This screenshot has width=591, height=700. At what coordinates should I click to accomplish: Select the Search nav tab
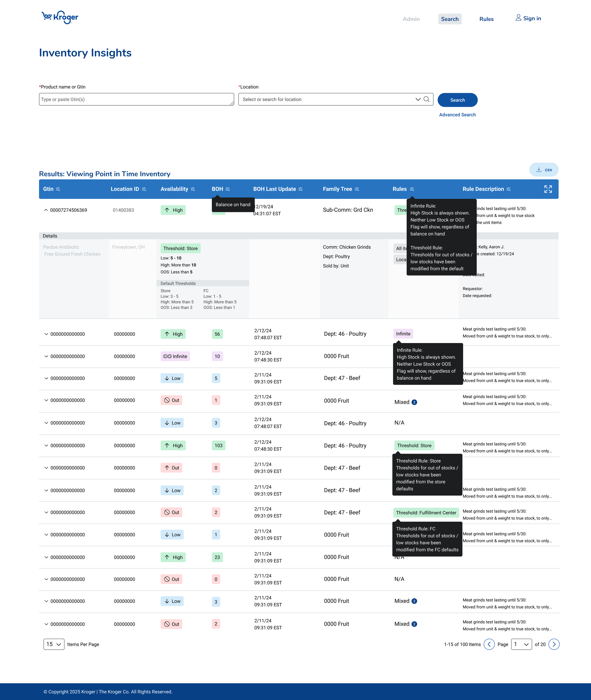pyautogui.click(x=450, y=19)
